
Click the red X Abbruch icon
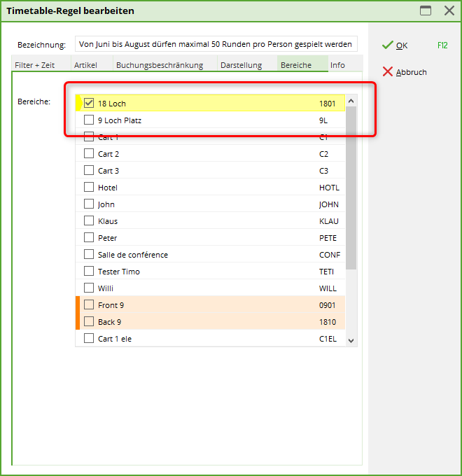[387, 71]
